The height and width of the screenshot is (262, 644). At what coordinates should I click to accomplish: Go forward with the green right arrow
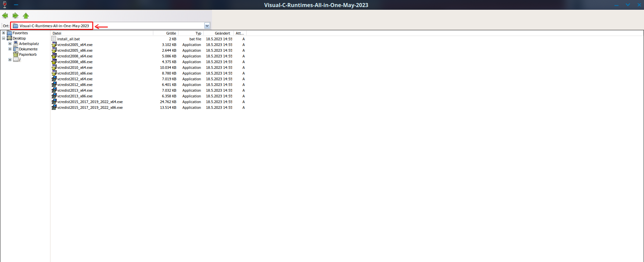pyautogui.click(x=15, y=15)
